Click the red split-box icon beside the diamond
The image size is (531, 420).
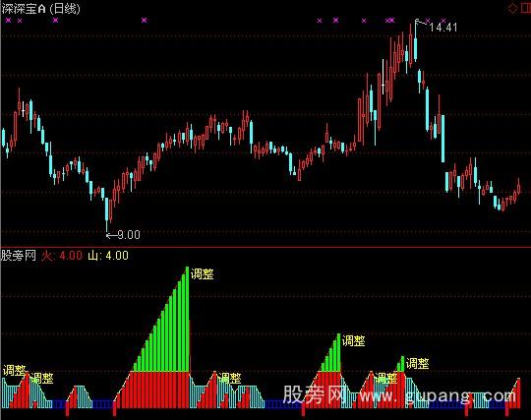pos(526,9)
